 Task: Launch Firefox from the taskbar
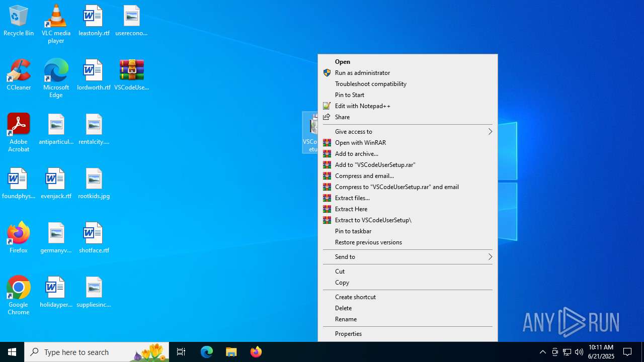256,352
